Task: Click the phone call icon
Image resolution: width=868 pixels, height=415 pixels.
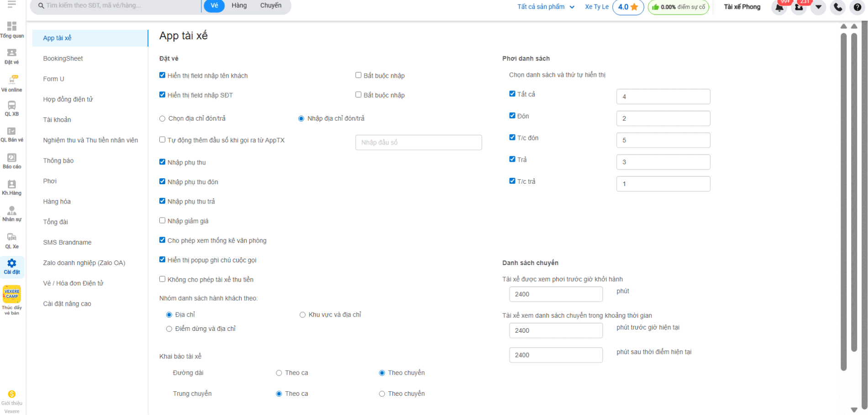Action: tap(838, 7)
